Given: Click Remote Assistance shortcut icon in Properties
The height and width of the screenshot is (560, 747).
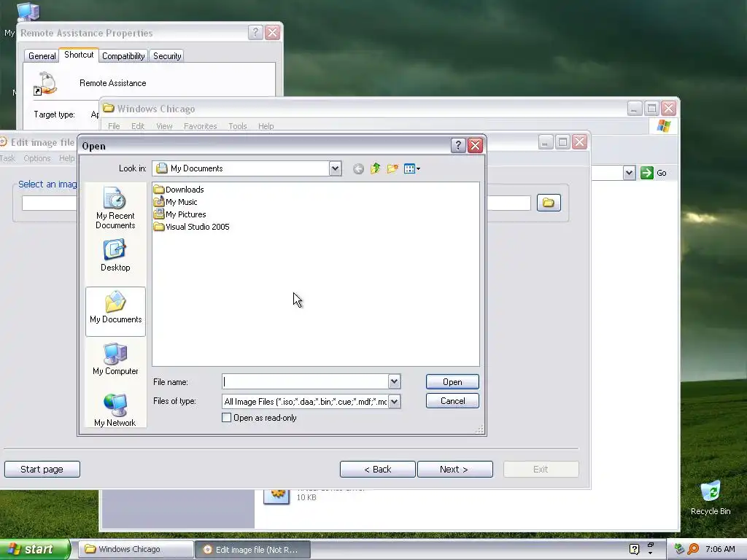Looking at the screenshot, I should [x=46, y=83].
